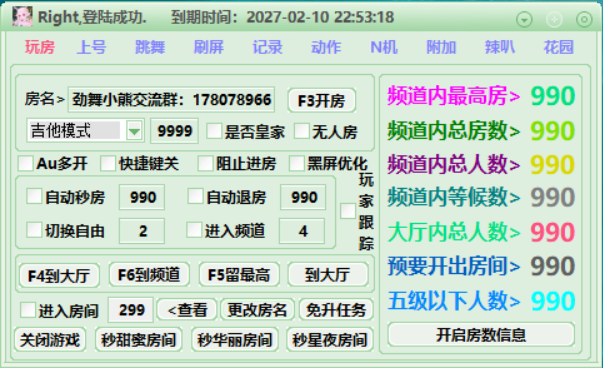Click the 频道内总房数> label
The image size is (603, 368).
coord(454,131)
